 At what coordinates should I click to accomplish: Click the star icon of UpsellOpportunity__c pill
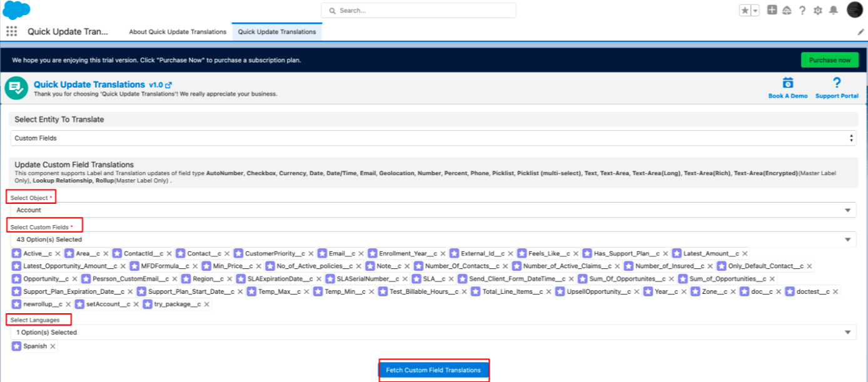tap(559, 292)
